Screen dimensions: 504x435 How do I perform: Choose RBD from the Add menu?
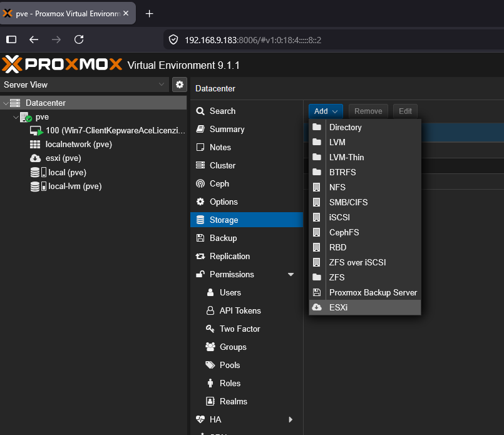365,247
